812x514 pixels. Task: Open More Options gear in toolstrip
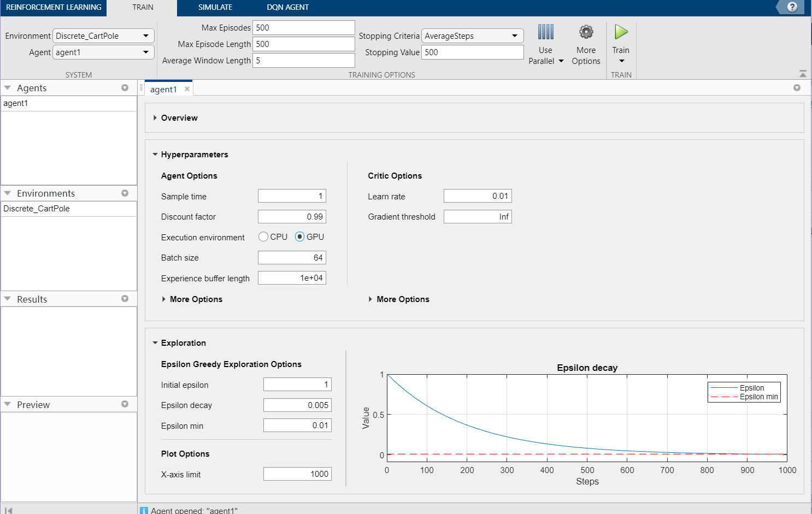[586, 32]
